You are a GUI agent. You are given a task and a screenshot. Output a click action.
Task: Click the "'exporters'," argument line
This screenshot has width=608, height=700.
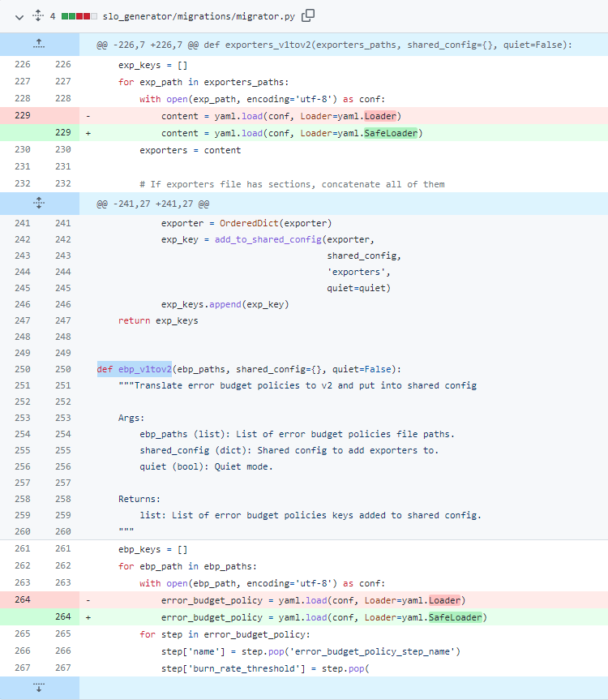(358, 272)
